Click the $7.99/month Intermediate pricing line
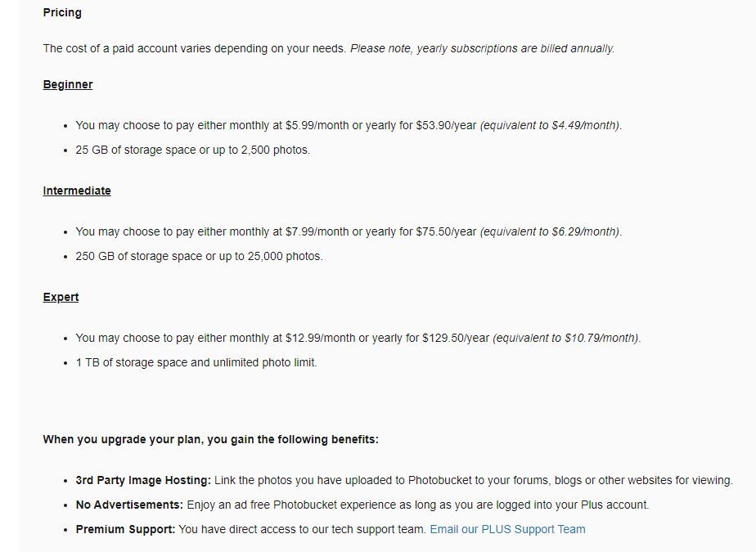Image resolution: width=756 pixels, height=552 pixels. tap(276, 231)
